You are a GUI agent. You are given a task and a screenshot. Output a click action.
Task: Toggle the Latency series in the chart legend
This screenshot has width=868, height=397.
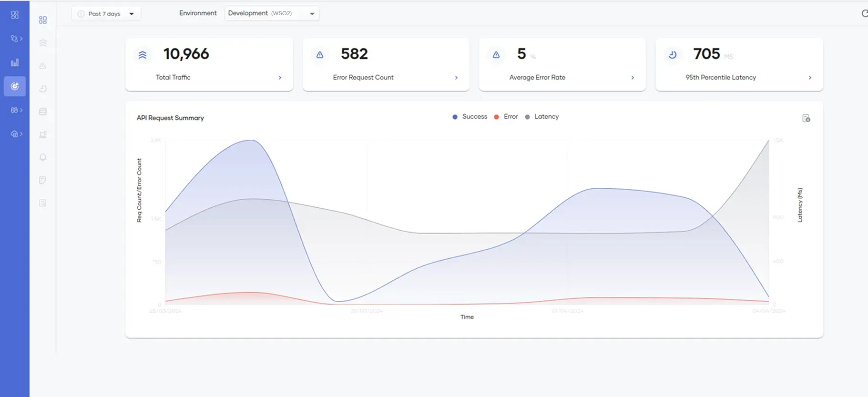click(x=541, y=117)
